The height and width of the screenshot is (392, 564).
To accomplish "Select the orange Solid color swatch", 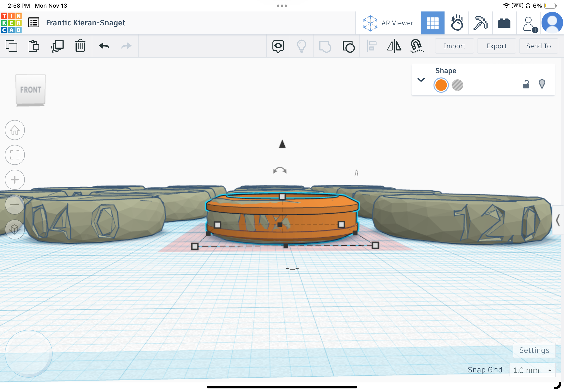I will (441, 85).
